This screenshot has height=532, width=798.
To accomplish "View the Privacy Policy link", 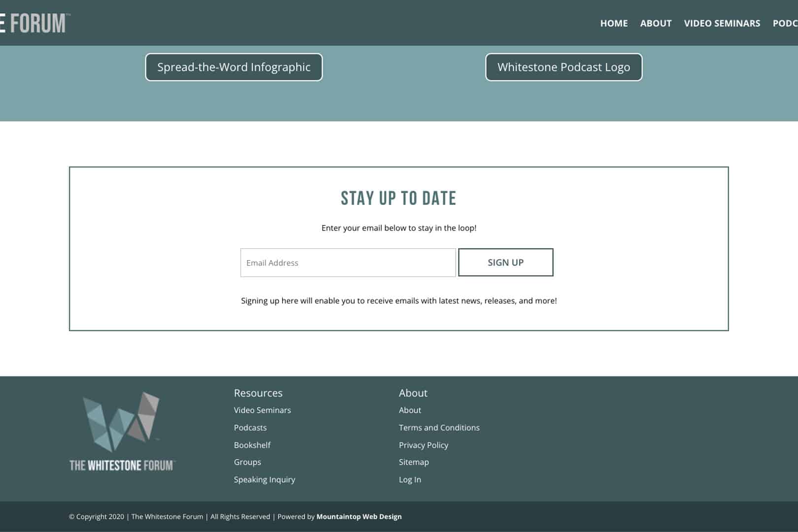I will click(x=424, y=445).
